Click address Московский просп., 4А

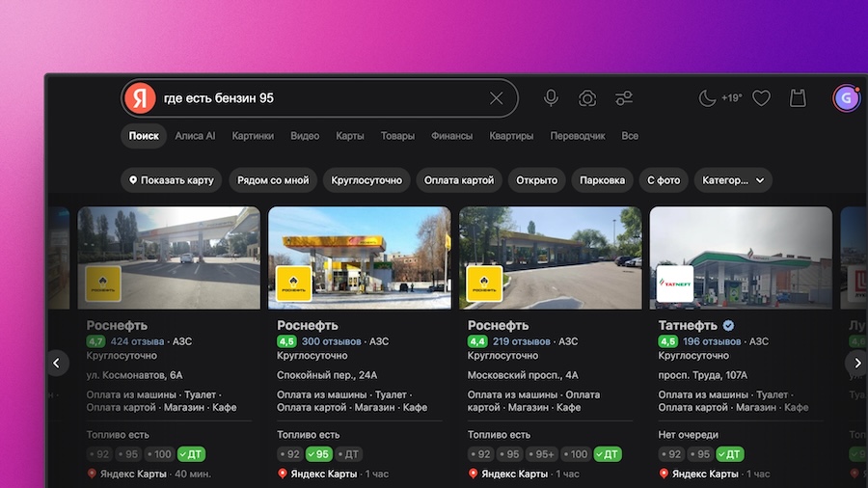[x=523, y=375]
